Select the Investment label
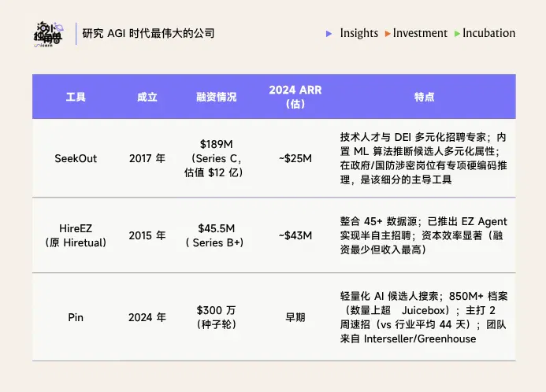This screenshot has height=392, width=546. click(420, 33)
